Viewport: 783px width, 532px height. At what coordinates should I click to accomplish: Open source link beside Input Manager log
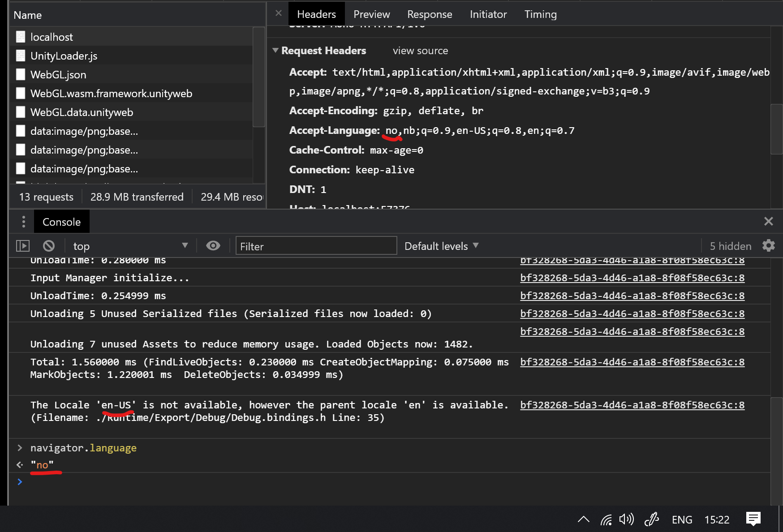coord(632,278)
